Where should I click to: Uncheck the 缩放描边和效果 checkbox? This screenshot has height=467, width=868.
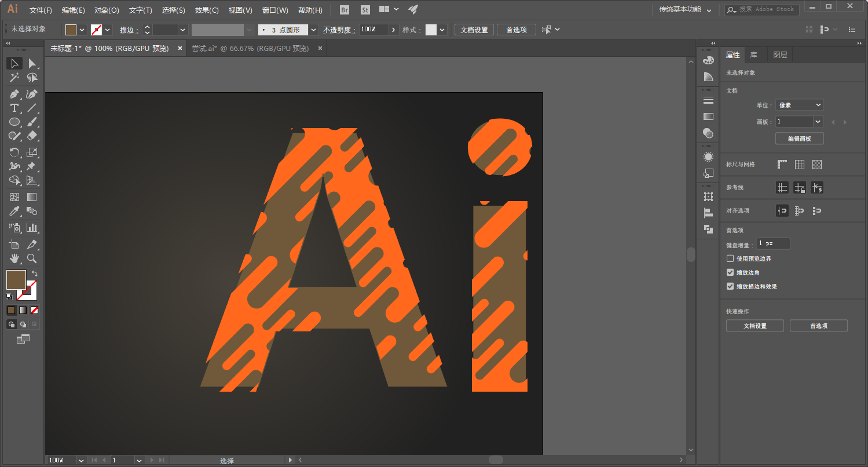coord(730,286)
